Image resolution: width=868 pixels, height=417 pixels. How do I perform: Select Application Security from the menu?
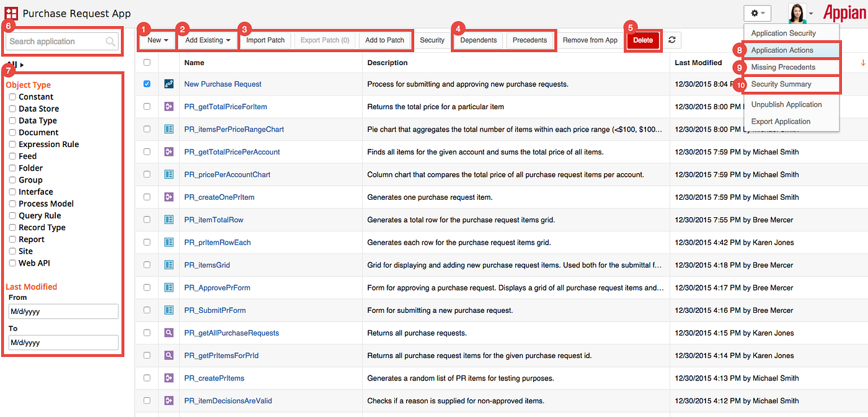click(791, 33)
